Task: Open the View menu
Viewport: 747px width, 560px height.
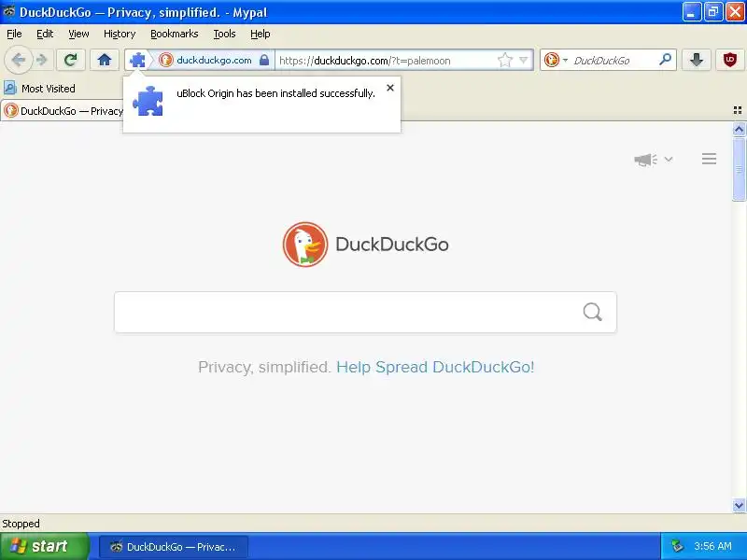Action: pyautogui.click(x=78, y=34)
